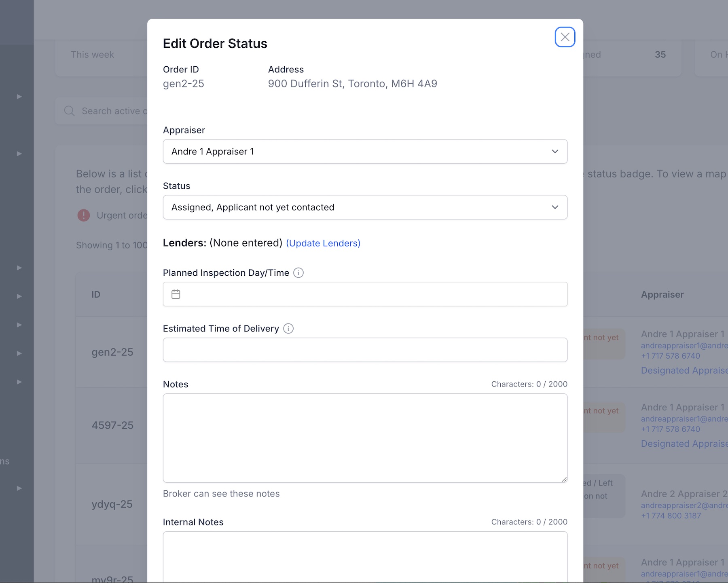728x583 pixels.
Task: Open the Appraiser dropdown
Action: click(x=365, y=152)
